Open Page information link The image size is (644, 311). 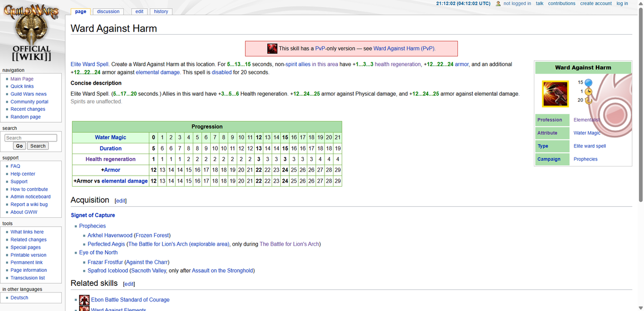(29, 270)
